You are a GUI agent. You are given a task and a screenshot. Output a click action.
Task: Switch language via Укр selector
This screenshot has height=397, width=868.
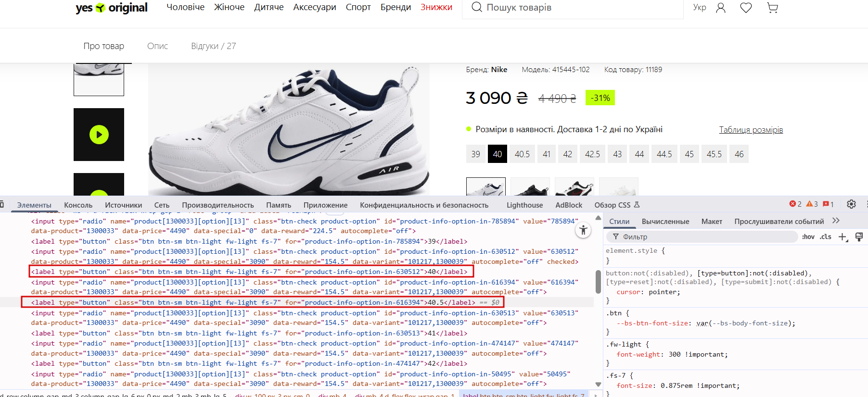(700, 8)
